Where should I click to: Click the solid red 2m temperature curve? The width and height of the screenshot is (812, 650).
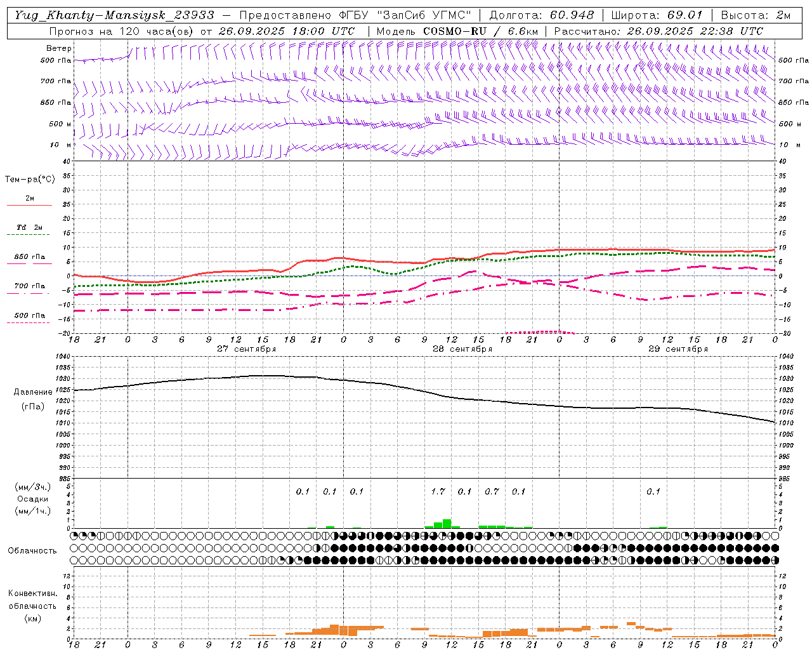[425, 262]
